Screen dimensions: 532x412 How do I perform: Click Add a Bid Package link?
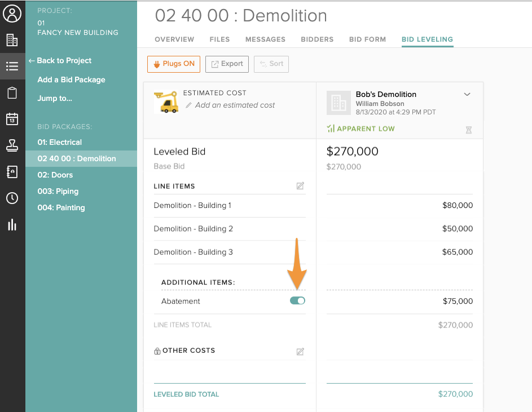(x=71, y=80)
